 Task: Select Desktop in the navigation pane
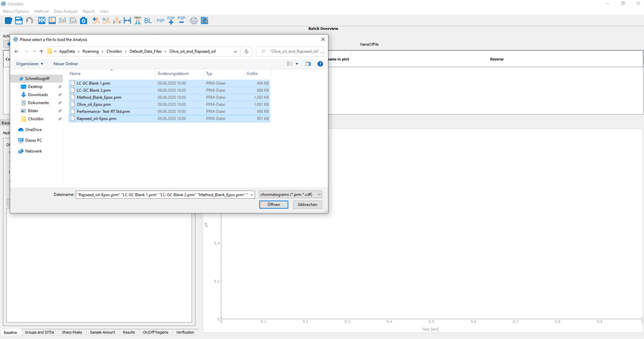[x=35, y=86]
